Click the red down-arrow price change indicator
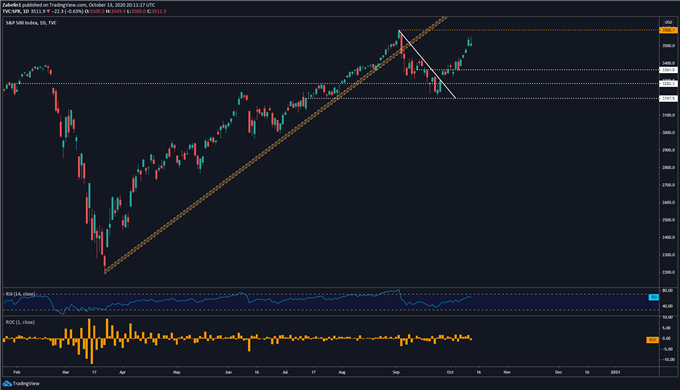Image resolution: width=680 pixels, height=390 pixels. [49, 11]
